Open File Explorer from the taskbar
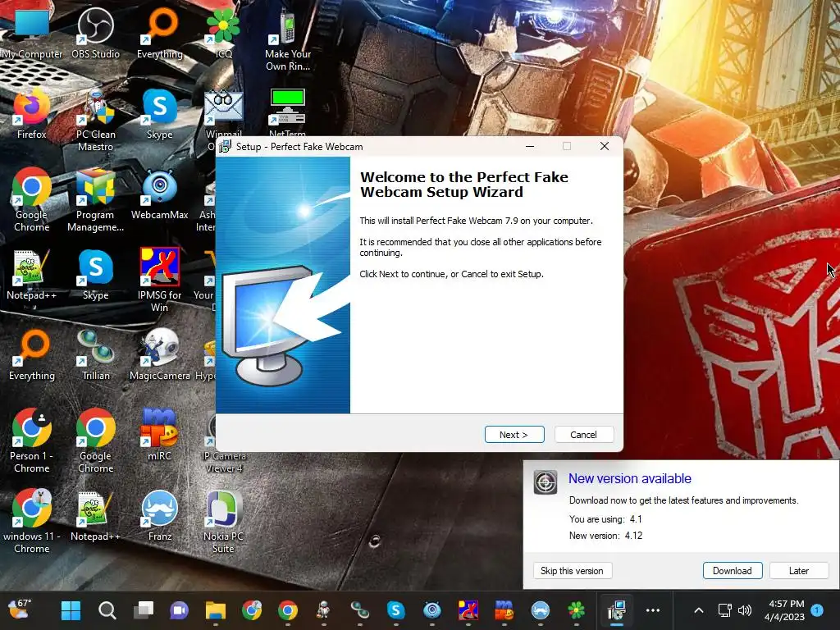Viewport: 840px width, 630px height. coord(216,610)
